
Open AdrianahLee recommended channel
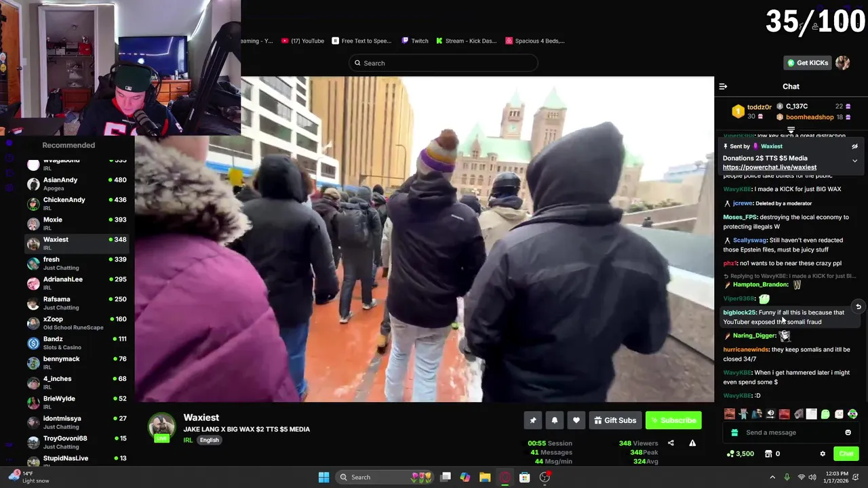[77, 283]
